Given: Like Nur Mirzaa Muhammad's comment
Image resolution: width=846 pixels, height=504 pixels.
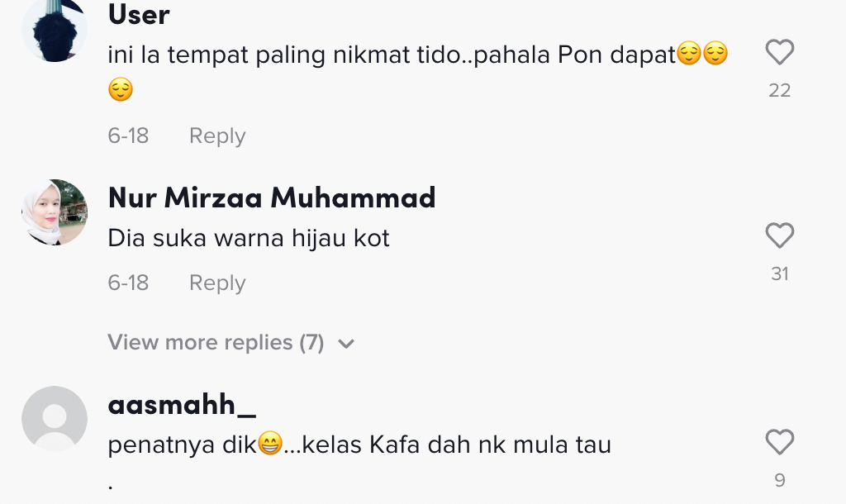Looking at the screenshot, I should tap(779, 236).
